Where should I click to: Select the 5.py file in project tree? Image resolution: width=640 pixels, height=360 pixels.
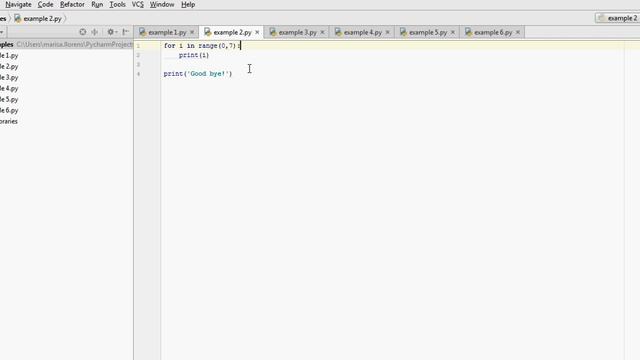tap(9, 100)
